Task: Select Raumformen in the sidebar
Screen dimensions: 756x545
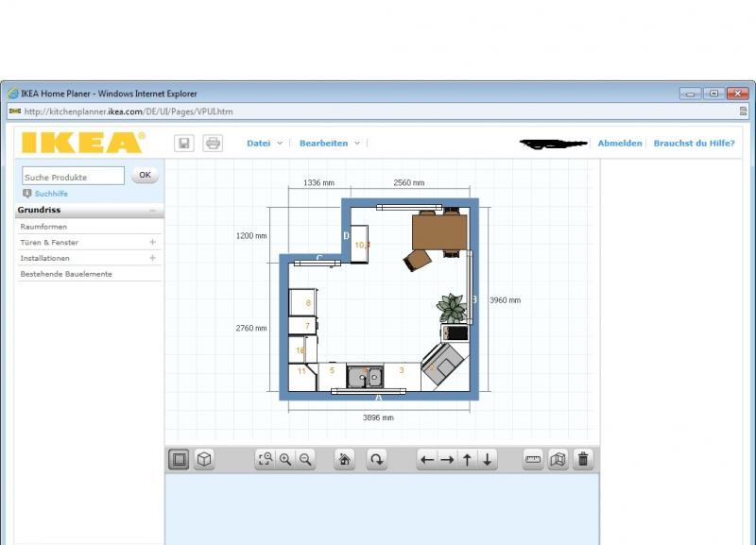Action: click(44, 227)
